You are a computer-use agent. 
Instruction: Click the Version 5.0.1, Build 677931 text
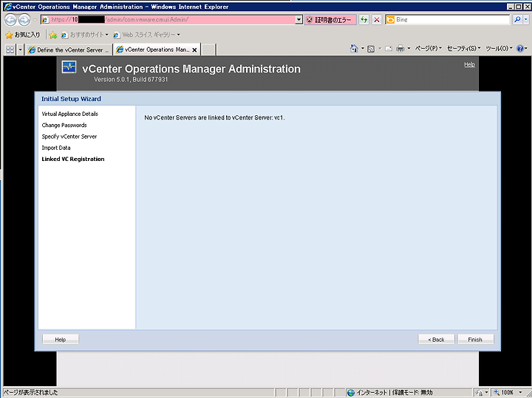(x=131, y=79)
